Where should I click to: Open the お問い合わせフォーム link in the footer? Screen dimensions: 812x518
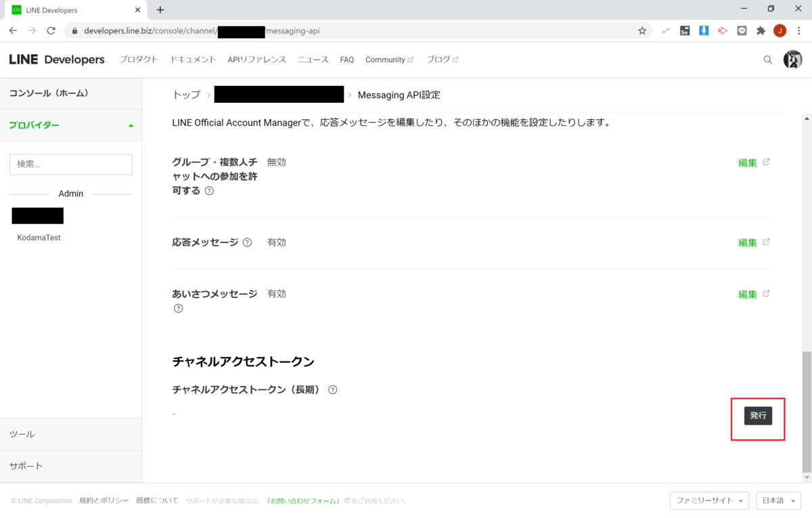tap(302, 500)
